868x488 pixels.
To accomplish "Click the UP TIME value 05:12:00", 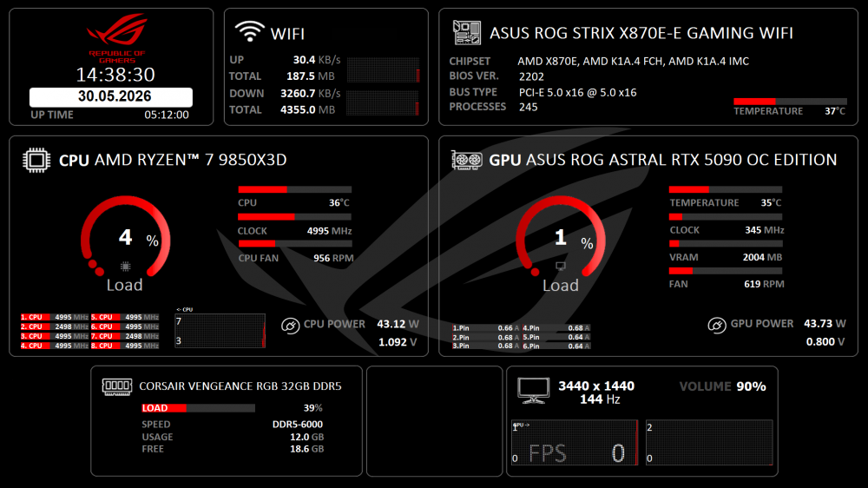I will pos(167,115).
